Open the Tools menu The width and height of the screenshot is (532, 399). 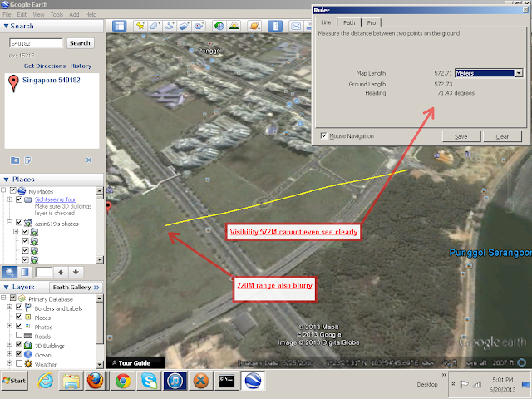(x=57, y=15)
